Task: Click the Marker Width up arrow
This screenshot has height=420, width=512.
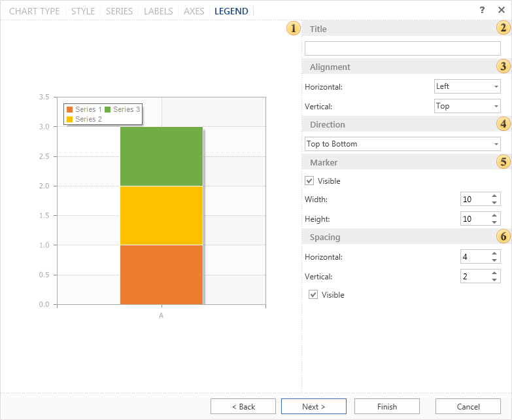Action: click(494, 196)
